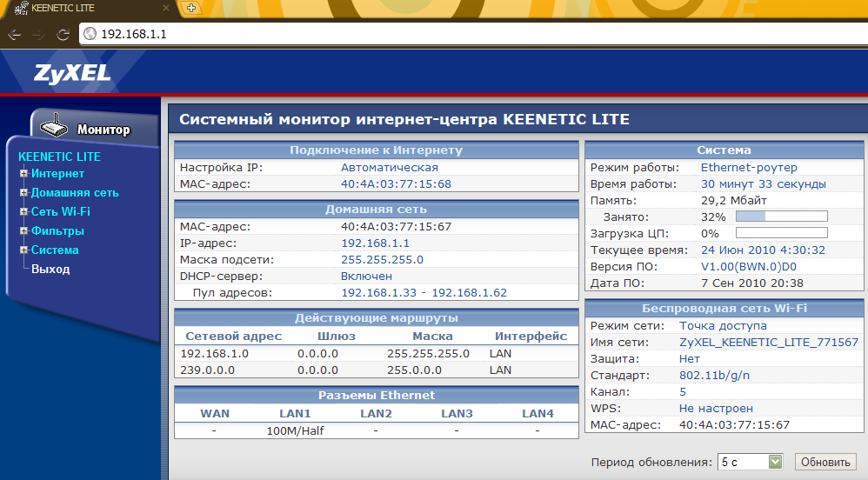Screen dimensions: 868x480
Task: Open the Сеть Wi-Fi menu section
Action: pyautogui.click(x=60, y=211)
